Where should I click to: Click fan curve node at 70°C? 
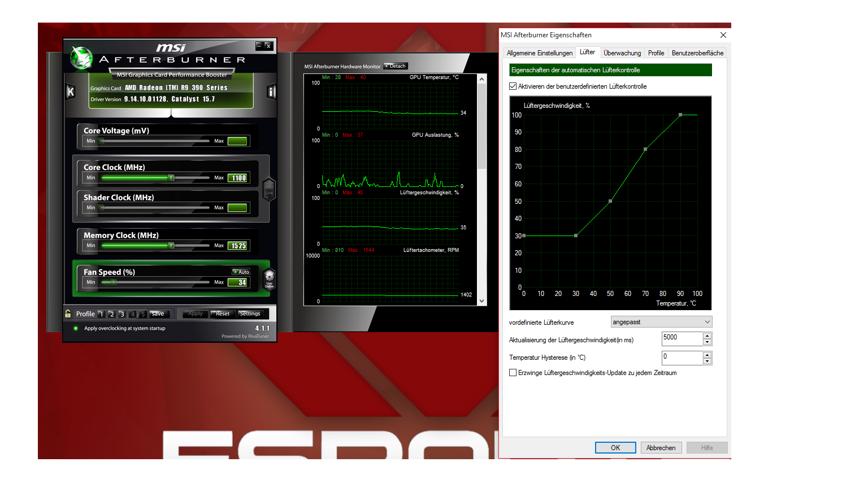(x=645, y=149)
